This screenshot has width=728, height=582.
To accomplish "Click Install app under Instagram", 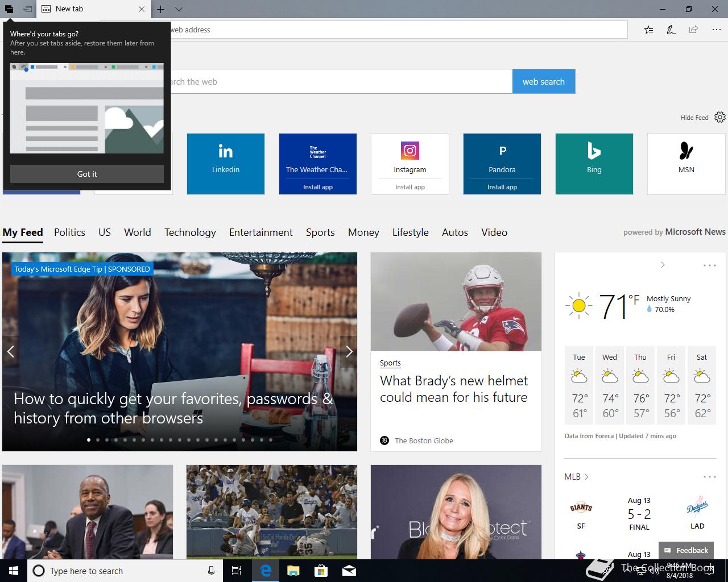I will [410, 187].
